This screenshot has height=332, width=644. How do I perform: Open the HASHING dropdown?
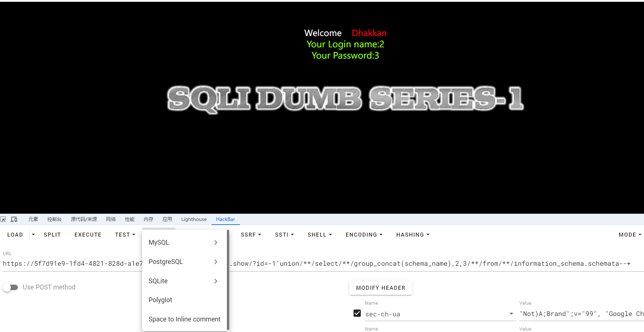tap(412, 234)
